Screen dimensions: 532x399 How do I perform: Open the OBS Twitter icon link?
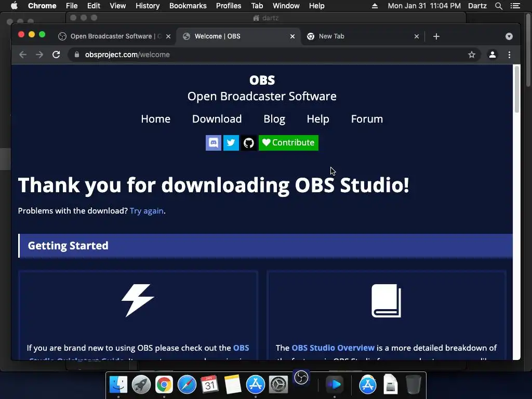pyautogui.click(x=231, y=143)
